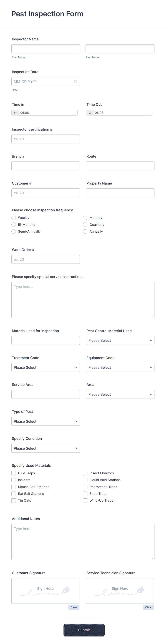Clear the Customer Signature
This screenshot has height=644, width=166.
click(74, 607)
